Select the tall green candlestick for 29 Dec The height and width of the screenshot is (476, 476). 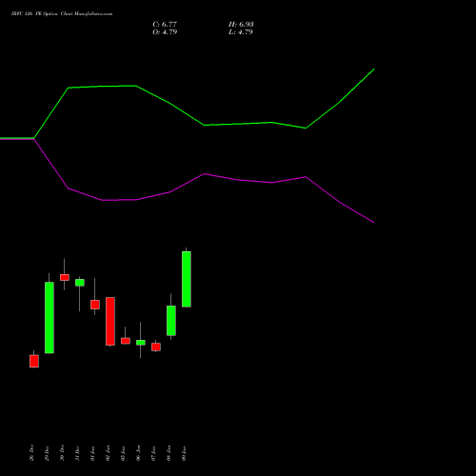pos(50,317)
